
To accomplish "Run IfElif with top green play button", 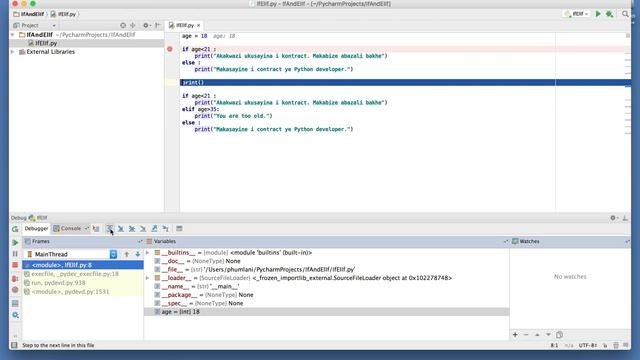I will 598,14.
